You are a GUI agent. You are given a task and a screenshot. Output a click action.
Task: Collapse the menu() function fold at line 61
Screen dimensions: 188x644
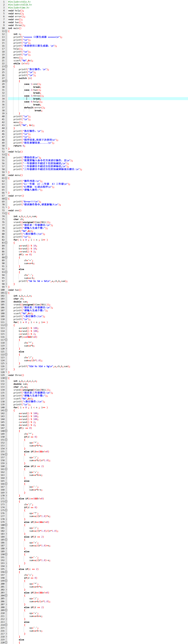[x=6, y=178]
